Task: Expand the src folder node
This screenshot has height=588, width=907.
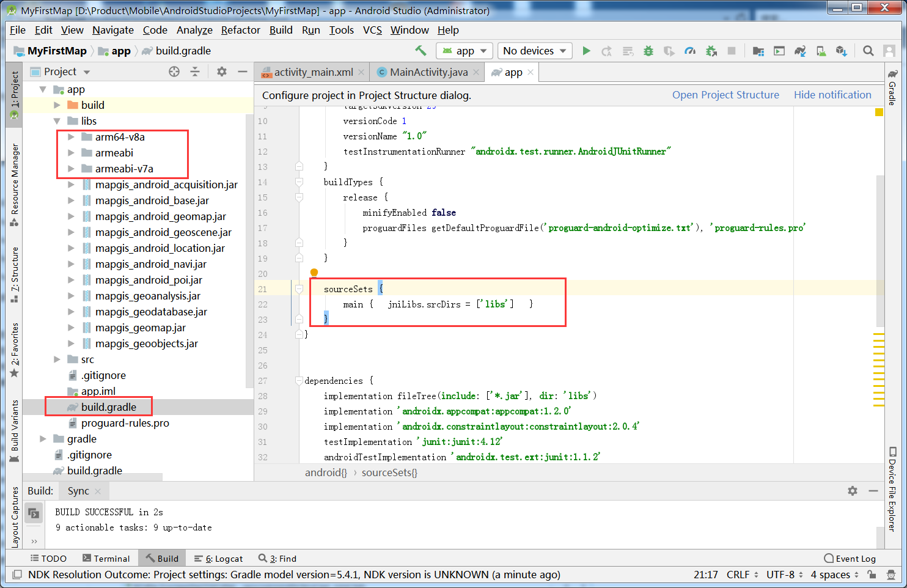Action: (57, 359)
